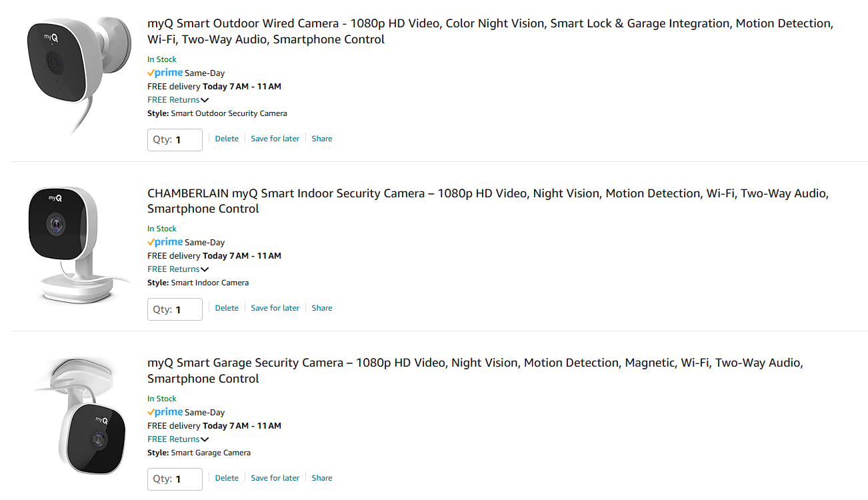This screenshot has width=868, height=500.
Task: Expand FREE Returns for the garage camera
Action: 178,439
